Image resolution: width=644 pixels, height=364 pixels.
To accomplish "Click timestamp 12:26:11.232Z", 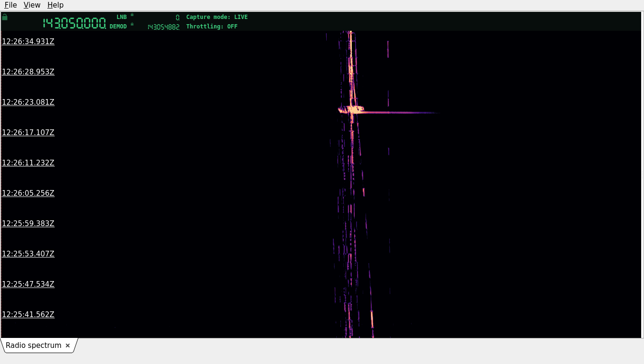I will [x=28, y=163].
